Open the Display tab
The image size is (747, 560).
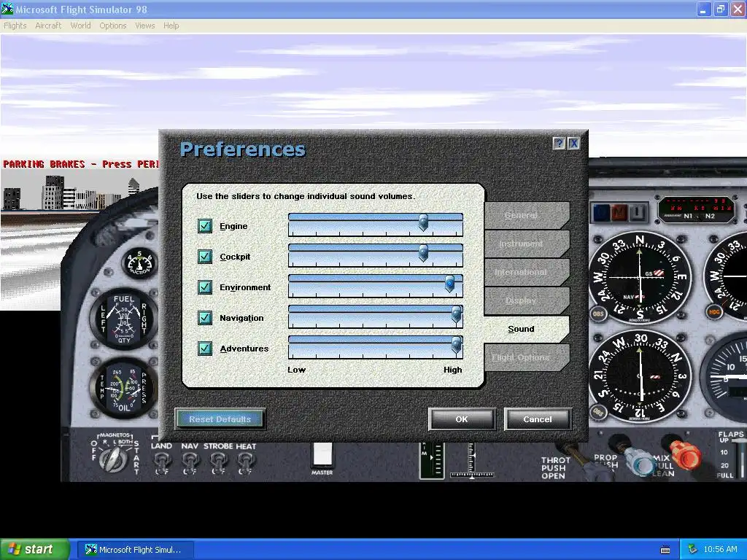tap(527, 300)
